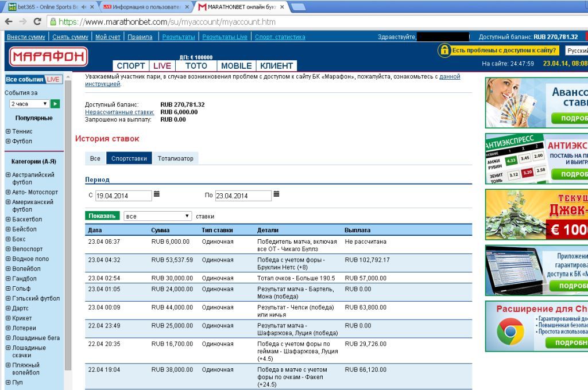Screen dimensions: 588x390
Task: Click Внести сумму link
Action: (x=26, y=37)
